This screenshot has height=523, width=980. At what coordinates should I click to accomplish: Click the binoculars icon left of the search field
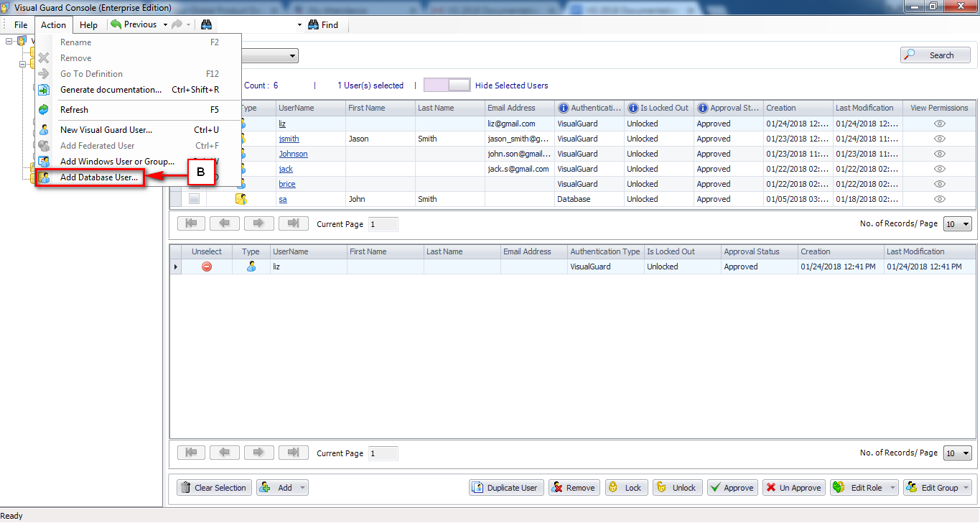click(206, 24)
